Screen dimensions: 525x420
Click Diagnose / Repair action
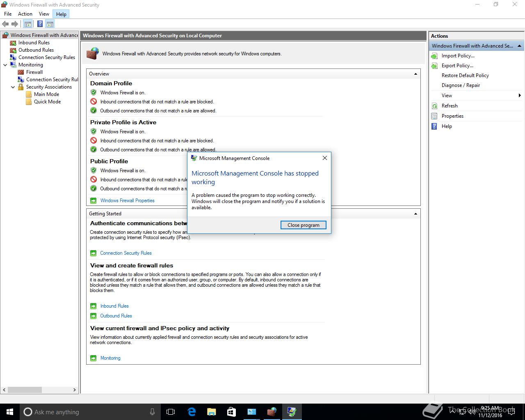461,85
